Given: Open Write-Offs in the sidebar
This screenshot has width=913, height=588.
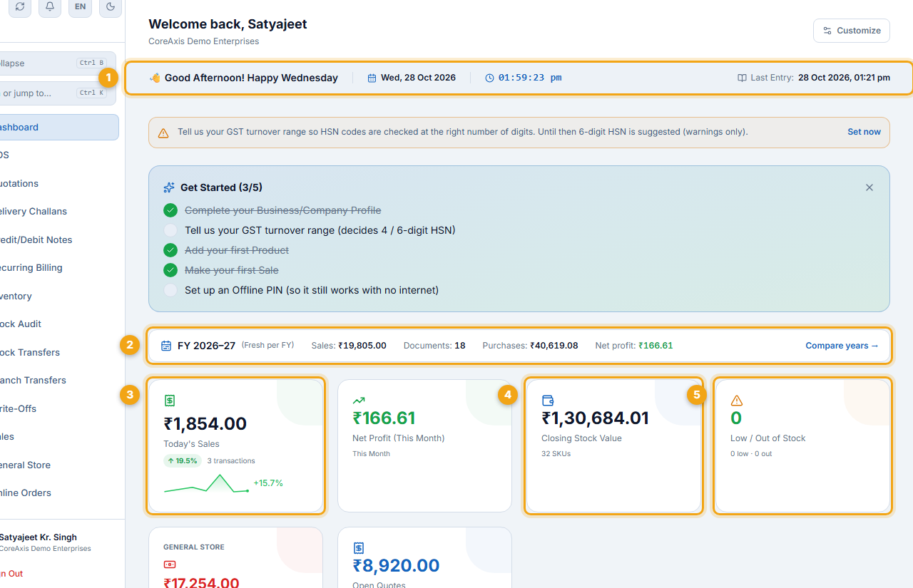Looking at the screenshot, I should (x=59, y=408).
